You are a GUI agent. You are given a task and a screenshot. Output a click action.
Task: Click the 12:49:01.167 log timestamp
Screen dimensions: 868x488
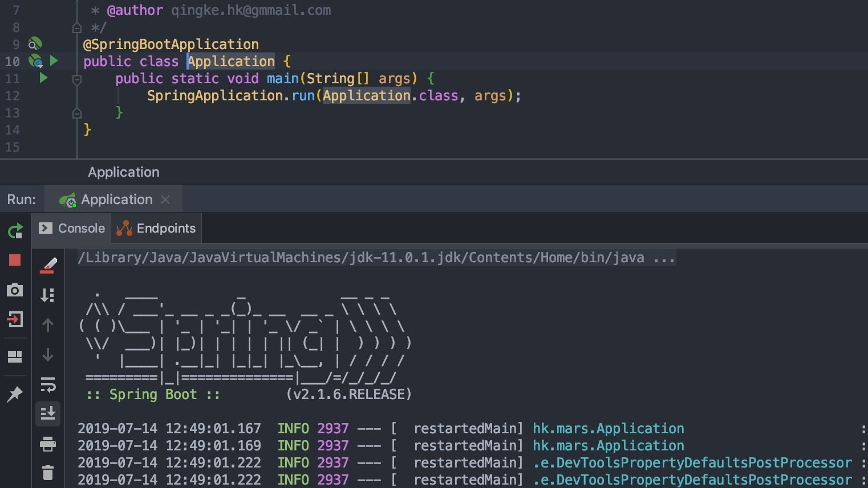[213, 429]
